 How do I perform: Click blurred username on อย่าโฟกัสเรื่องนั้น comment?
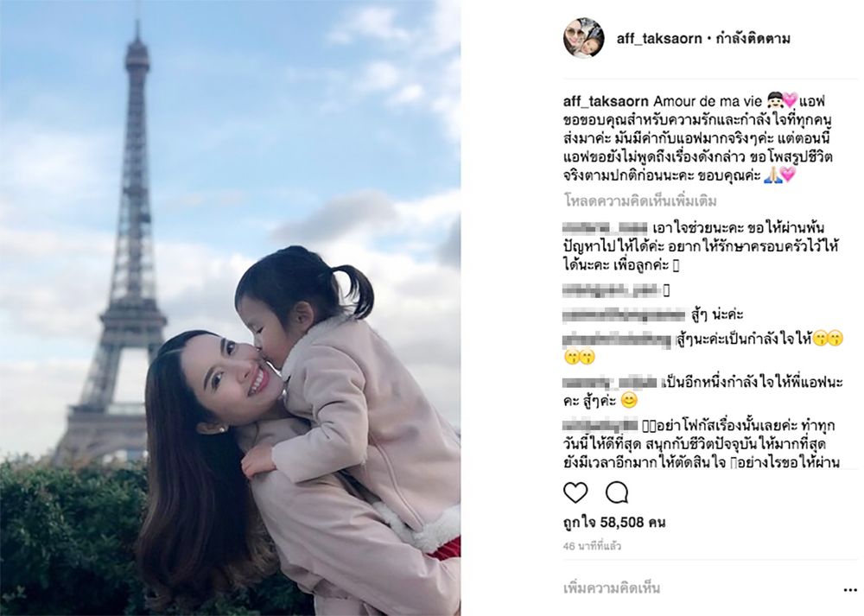click(600, 425)
